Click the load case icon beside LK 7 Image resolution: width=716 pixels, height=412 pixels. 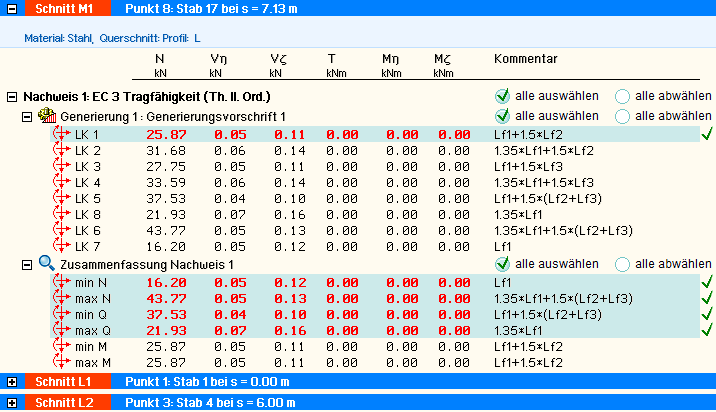(x=63, y=246)
